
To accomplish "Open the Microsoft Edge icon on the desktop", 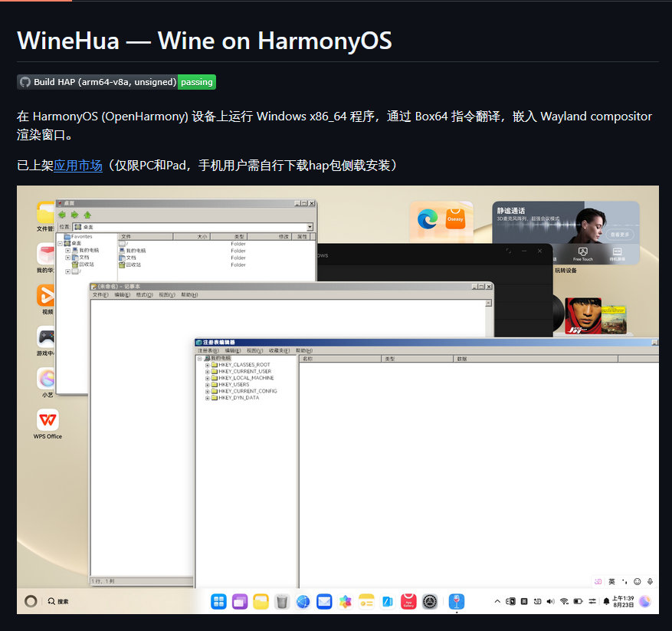I will tap(428, 219).
